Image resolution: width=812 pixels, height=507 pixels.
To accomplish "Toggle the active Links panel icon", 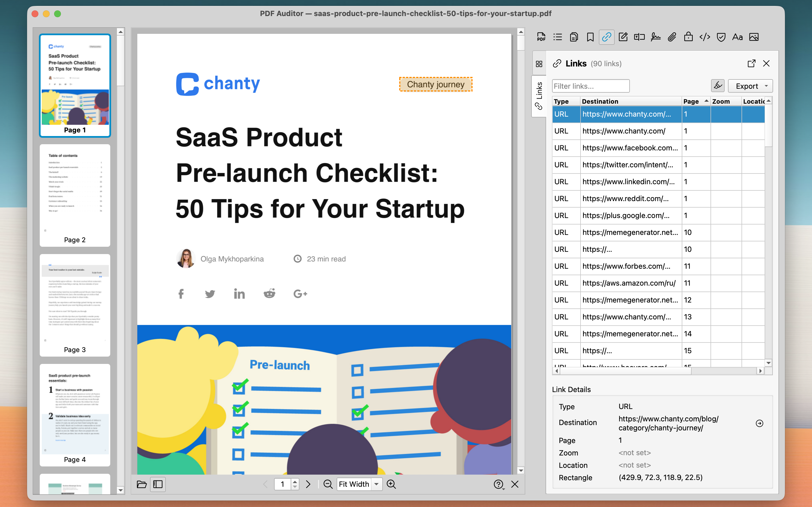I will coord(606,37).
